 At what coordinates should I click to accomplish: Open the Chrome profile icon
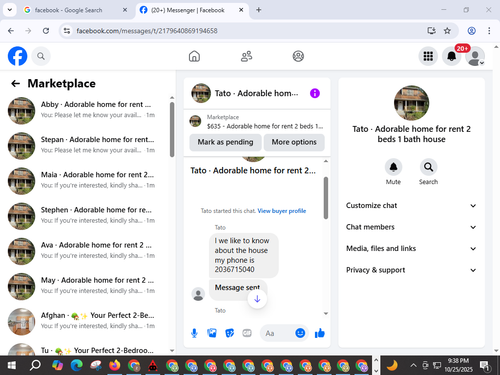click(x=472, y=31)
